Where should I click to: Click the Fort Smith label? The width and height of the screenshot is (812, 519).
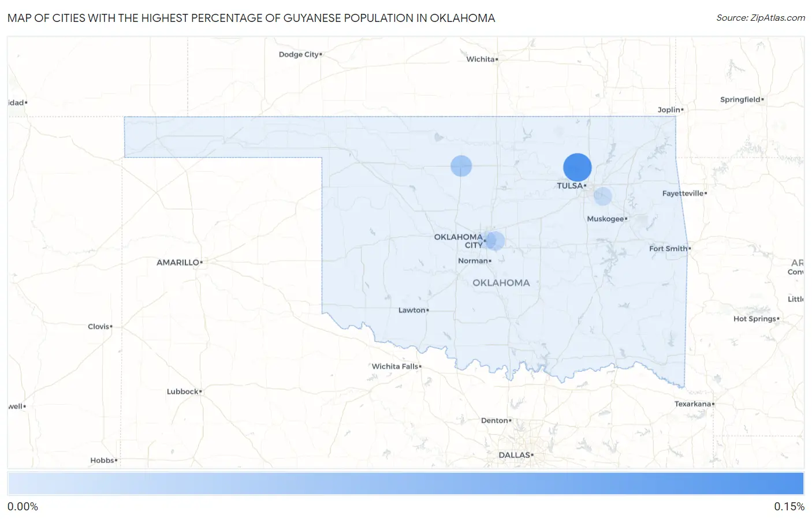coord(668,249)
